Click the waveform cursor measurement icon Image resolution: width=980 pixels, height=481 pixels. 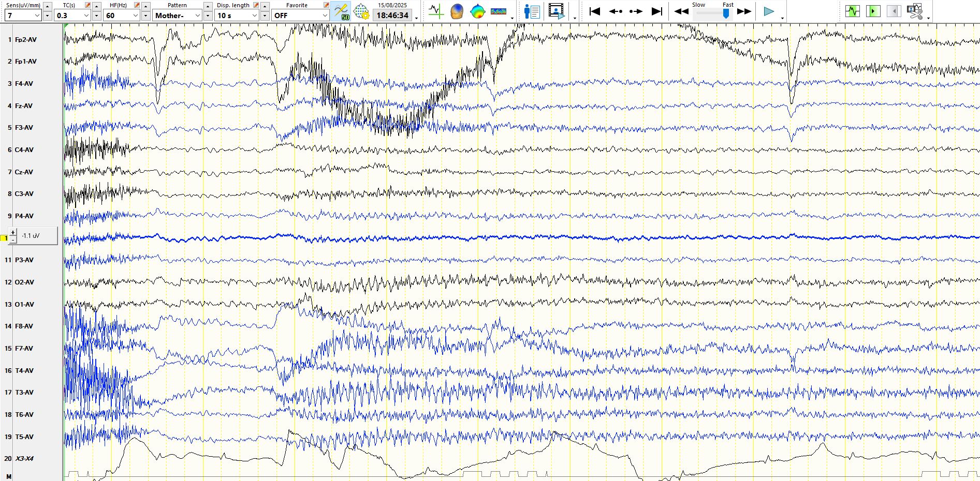click(436, 11)
